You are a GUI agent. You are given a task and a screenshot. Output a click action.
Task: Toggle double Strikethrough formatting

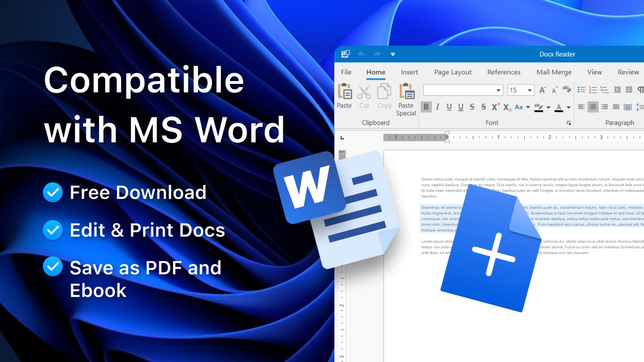coord(483,107)
